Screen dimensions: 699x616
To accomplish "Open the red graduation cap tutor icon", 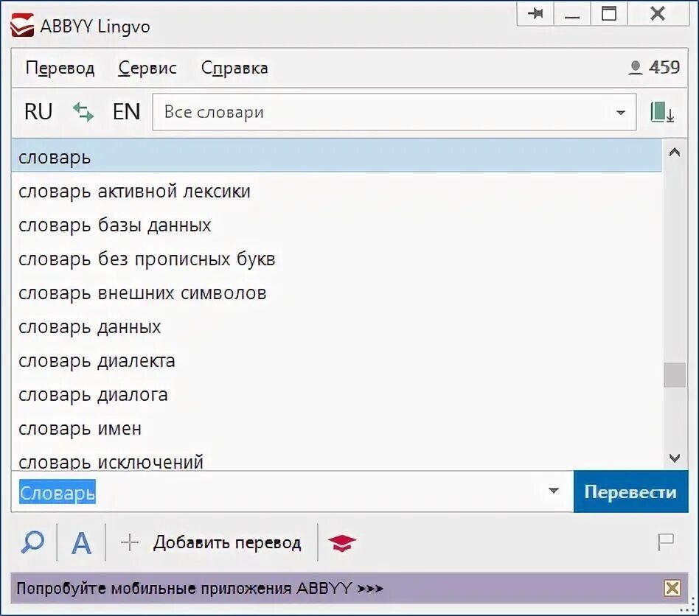I will 342,543.
